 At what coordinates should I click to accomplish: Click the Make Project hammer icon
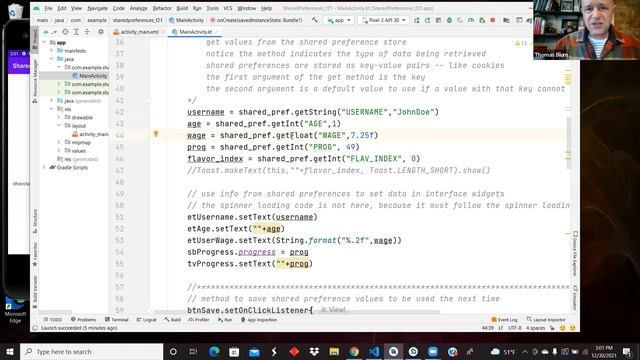tap(315, 20)
